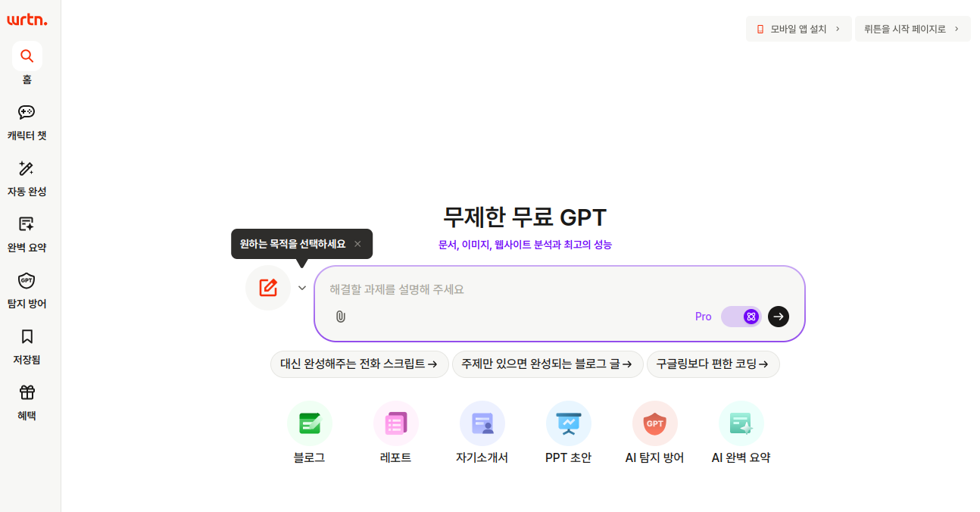Select 대신 완성해주는 전화 스크립트 suggestion
Viewport: 980px width, 512px height.
click(360, 364)
